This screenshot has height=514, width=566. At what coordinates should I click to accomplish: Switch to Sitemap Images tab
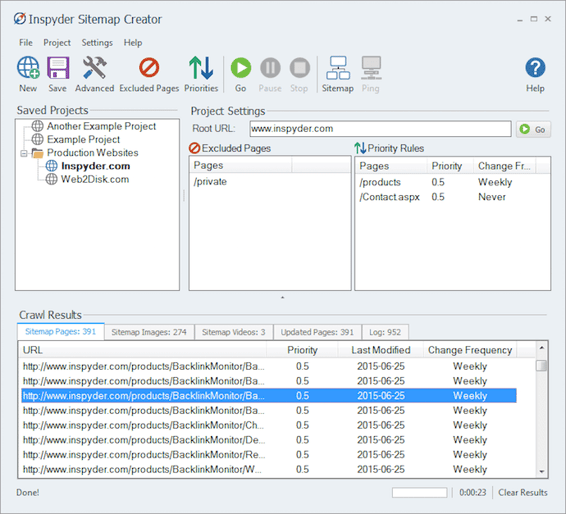(x=149, y=332)
